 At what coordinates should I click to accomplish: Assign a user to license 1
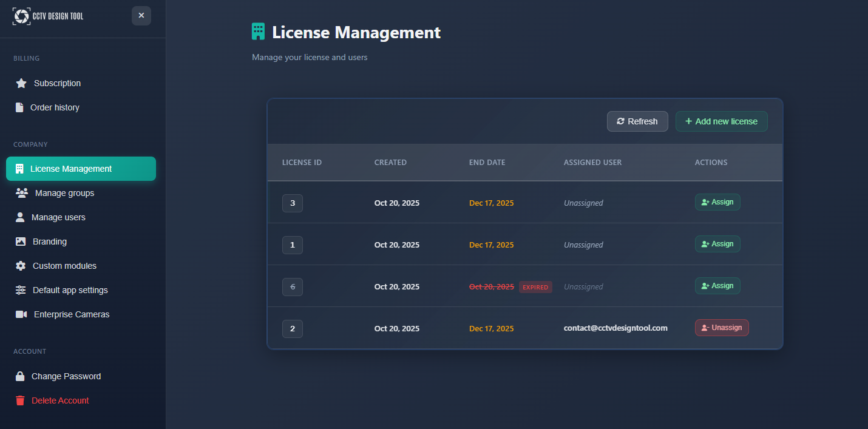pyautogui.click(x=717, y=244)
